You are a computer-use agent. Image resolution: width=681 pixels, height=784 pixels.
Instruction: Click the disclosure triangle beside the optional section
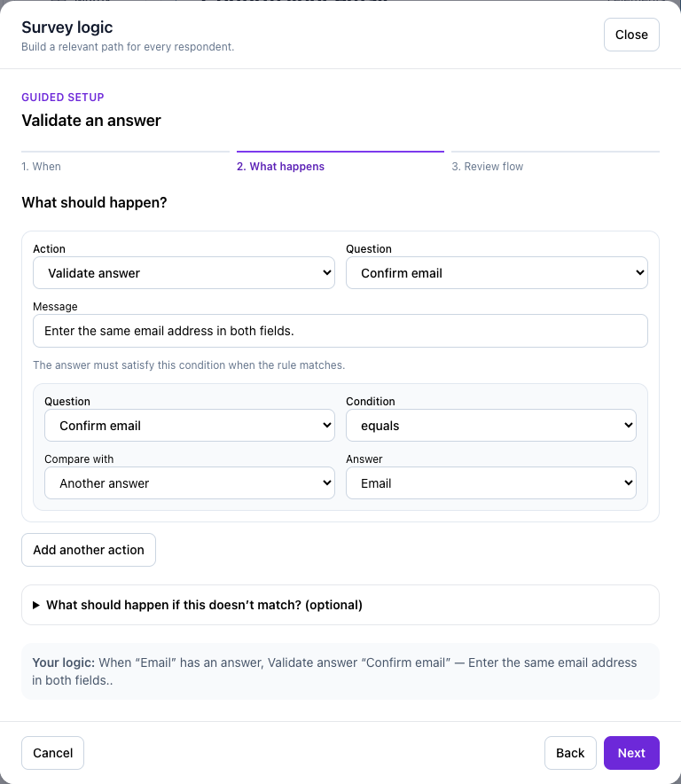tap(36, 605)
